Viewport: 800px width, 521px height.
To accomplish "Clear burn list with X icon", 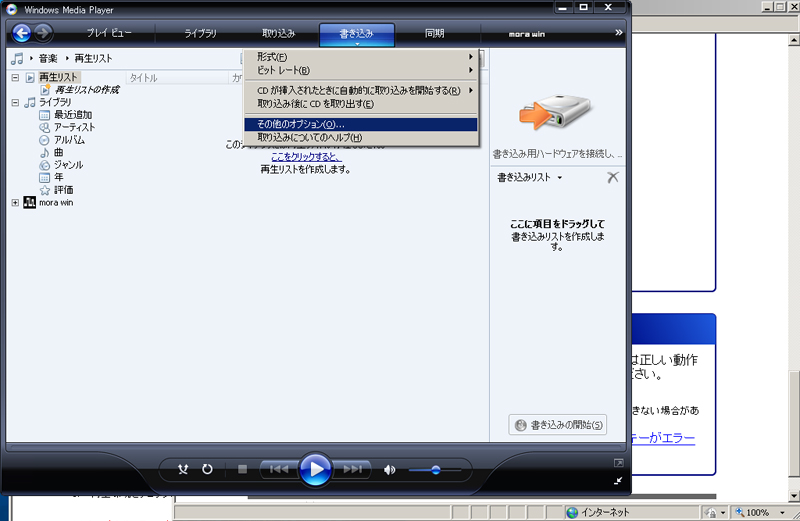I will tap(613, 177).
